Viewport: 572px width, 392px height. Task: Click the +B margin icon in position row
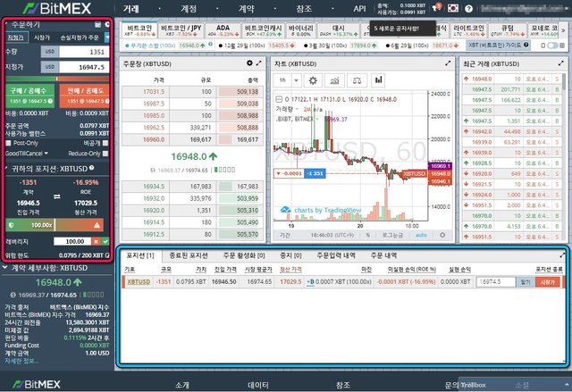(x=310, y=281)
